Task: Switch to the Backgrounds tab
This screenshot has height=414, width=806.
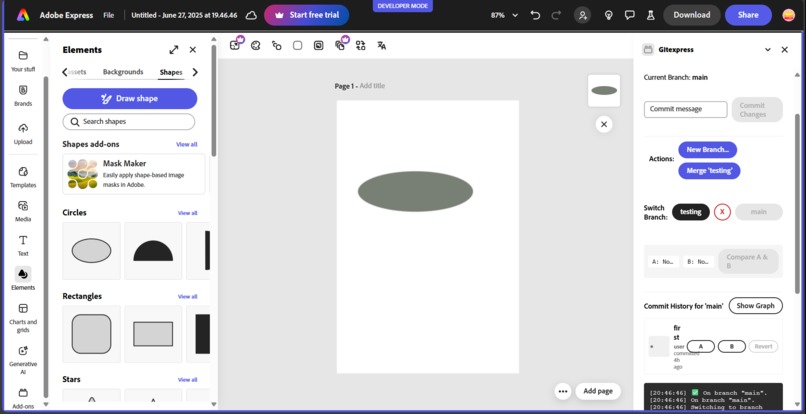Action: (x=123, y=72)
